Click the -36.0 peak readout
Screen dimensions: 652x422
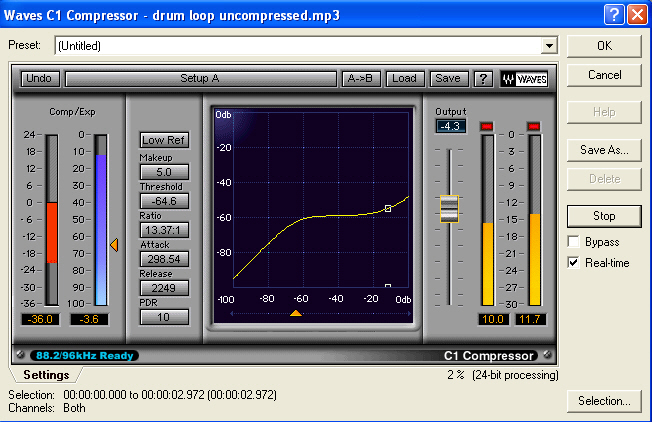click(40, 319)
